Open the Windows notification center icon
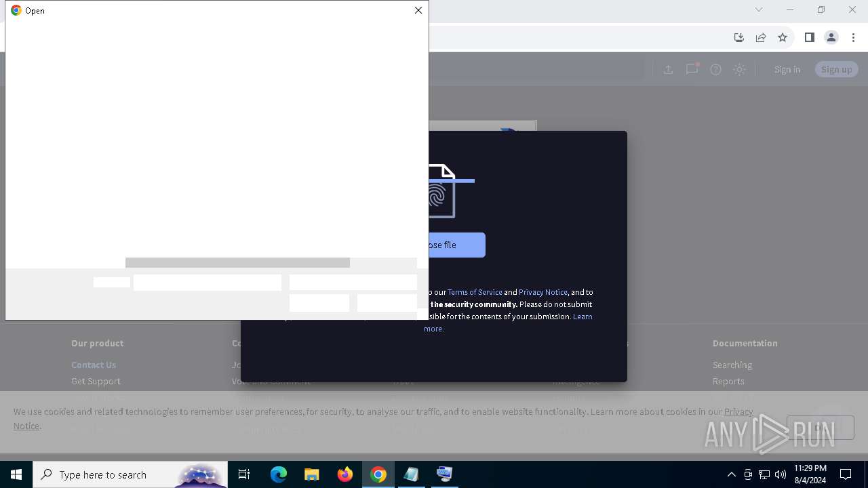The height and width of the screenshot is (488, 868). (x=846, y=474)
